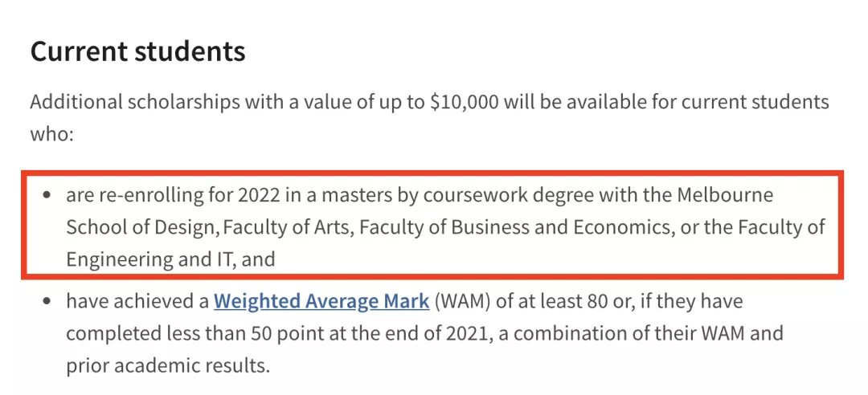Click the word Melbourne in highlighted box
The image size is (868, 395).
tap(723, 195)
